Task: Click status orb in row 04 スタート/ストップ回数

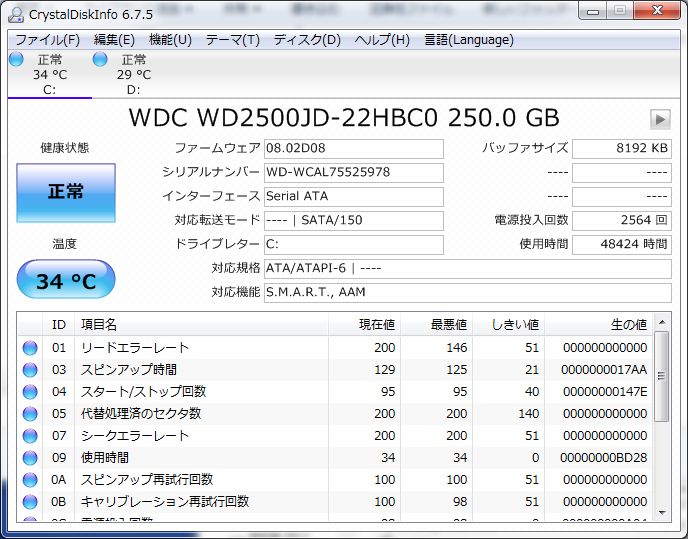Action: [x=30, y=392]
